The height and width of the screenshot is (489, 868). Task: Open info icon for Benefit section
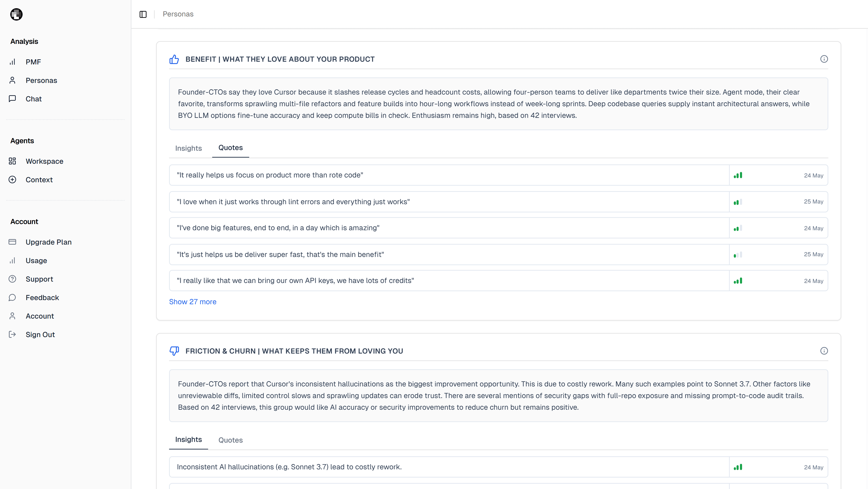coord(824,59)
